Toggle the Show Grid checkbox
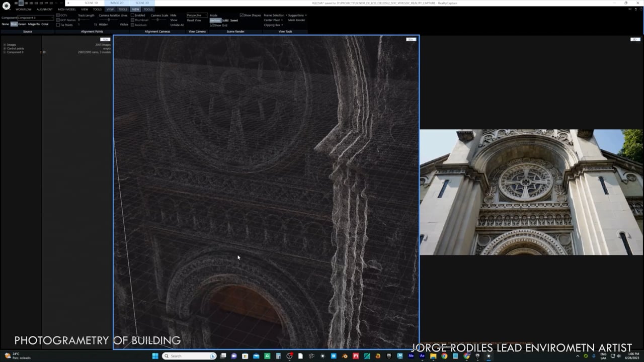 pyautogui.click(x=212, y=25)
